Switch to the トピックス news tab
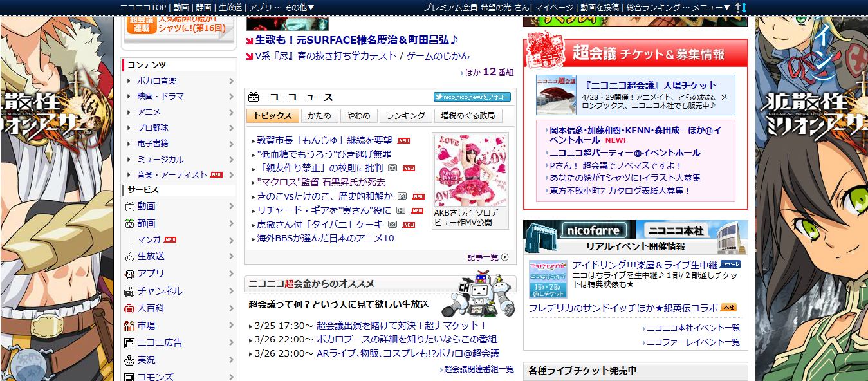This screenshot has height=381, width=868. click(273, 116)
